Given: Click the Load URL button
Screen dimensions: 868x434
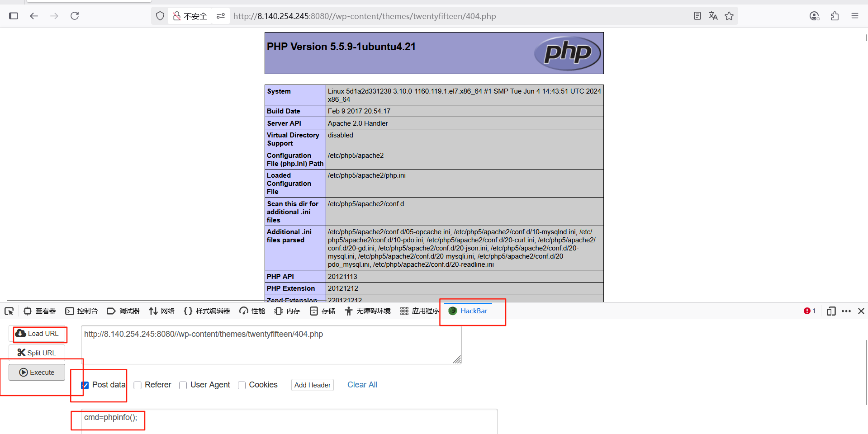Looking at the screenshot, I should point(37,334).
